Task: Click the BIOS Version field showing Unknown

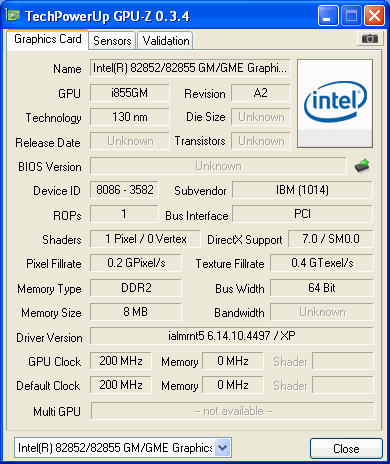Action: (218, 166)
